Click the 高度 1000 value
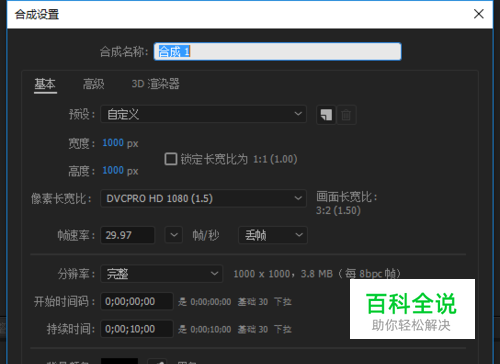Screen dimensions: 500x364 tap(113, 170)
